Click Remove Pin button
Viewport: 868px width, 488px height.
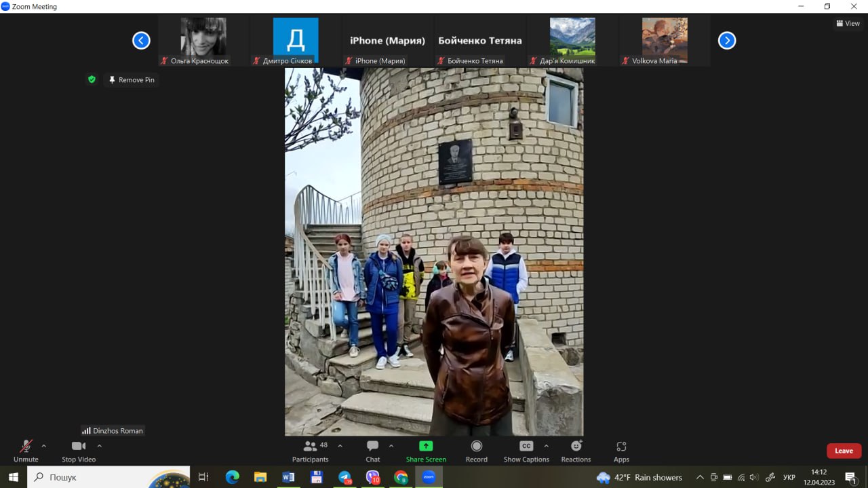point(132,79)
